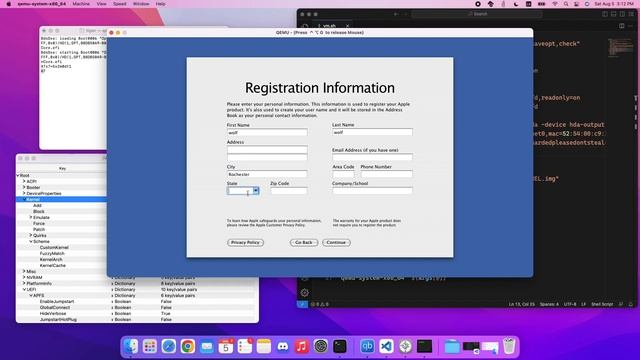Screen dimensions: 640x360
Task: Select the Kernel row in plist tree
Action: pyautogui.click(x=61, y=199)
